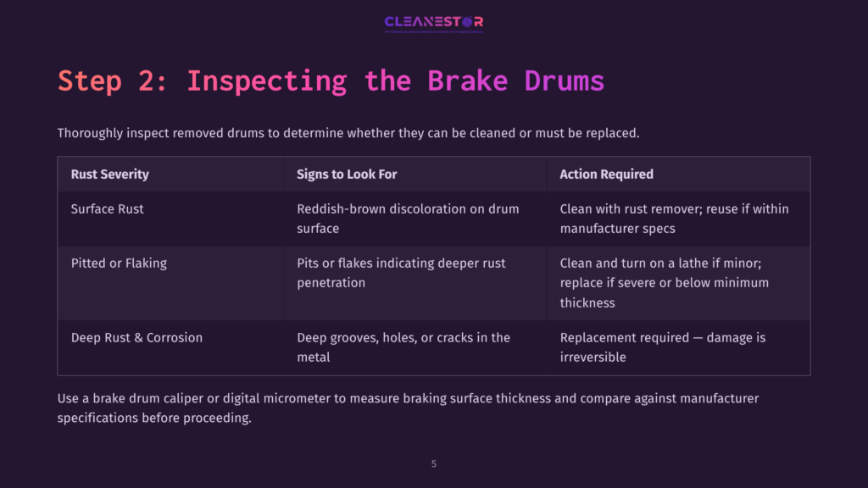The width and height of the screenshot is (868, 488).
Task: Select the Signs to Look For header
Action: [x=347, y=175]
